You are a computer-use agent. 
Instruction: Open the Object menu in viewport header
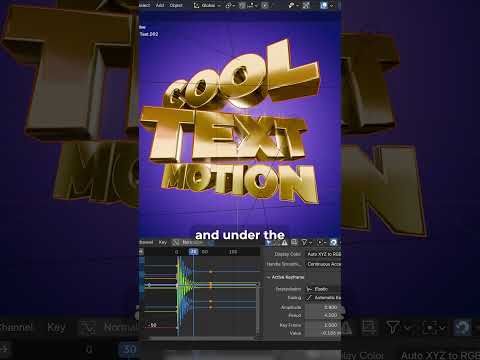[x=176, y=5]
